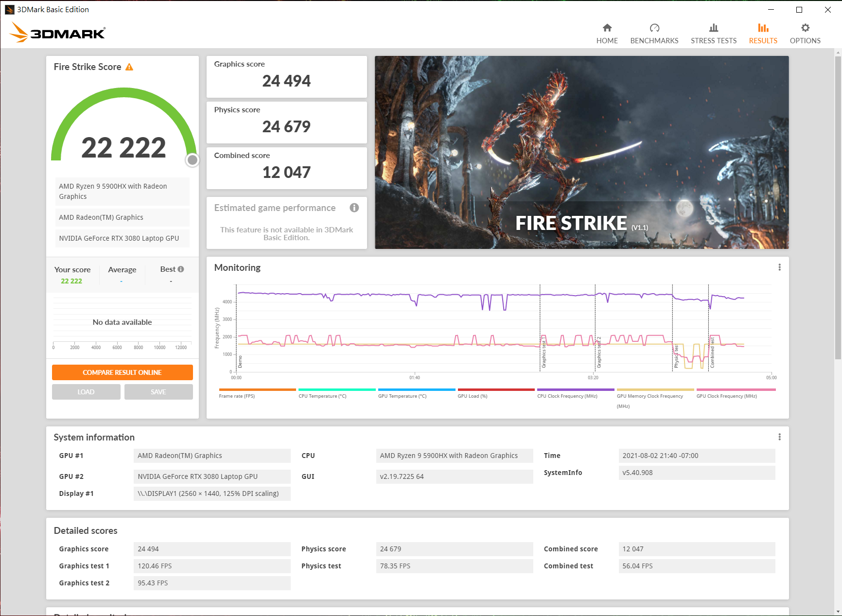Click the info icon next to Best
842x616 pixels.
(181, 269)
